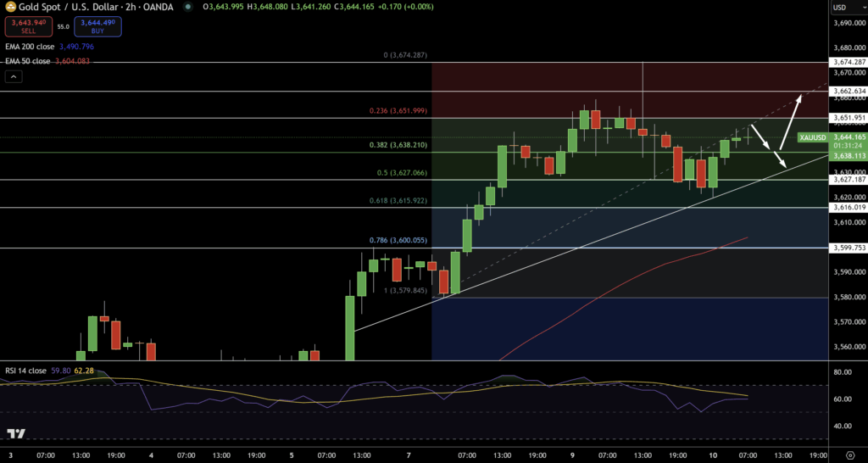
Task: Click the Gold Spot symbol icon
Action: click(x=9, y=8)
